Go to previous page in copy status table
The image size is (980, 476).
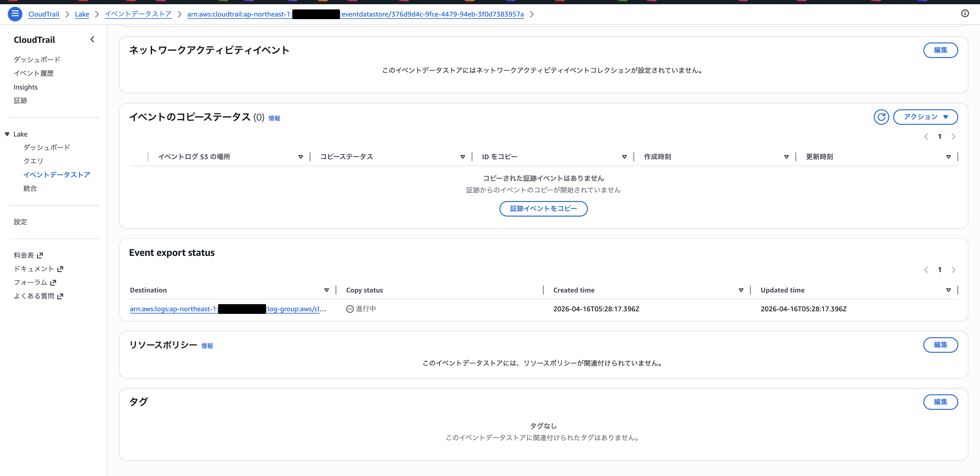926,137
